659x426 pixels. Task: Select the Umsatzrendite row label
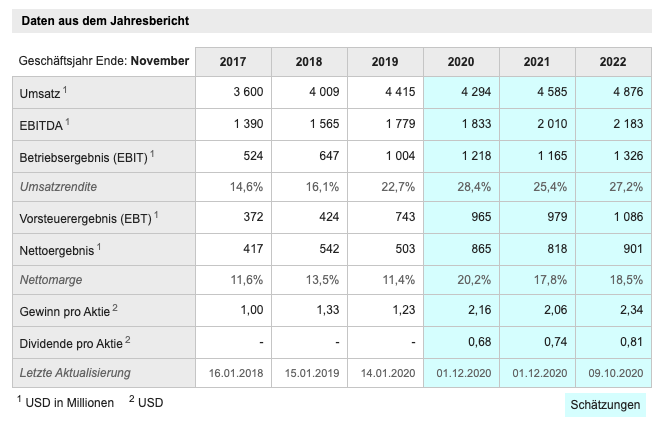(60, 187)
